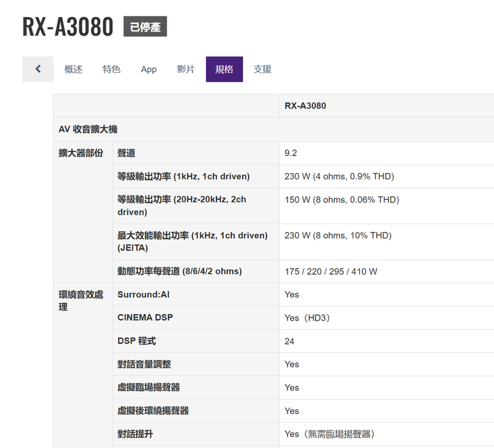Open the App tab

coord(149,69)
